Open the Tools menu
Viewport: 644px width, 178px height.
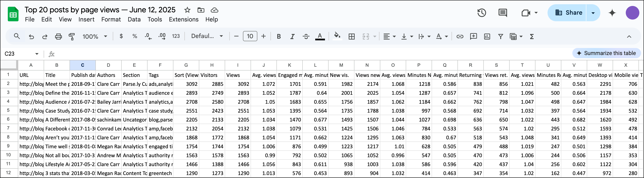(x=155, y=19)
